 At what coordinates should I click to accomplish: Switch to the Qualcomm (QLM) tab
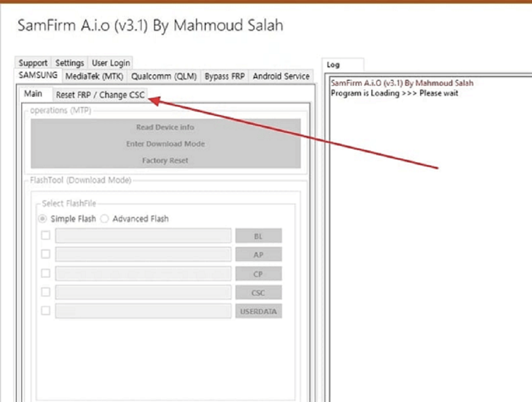pyautogui.click(x=164, y=76)
